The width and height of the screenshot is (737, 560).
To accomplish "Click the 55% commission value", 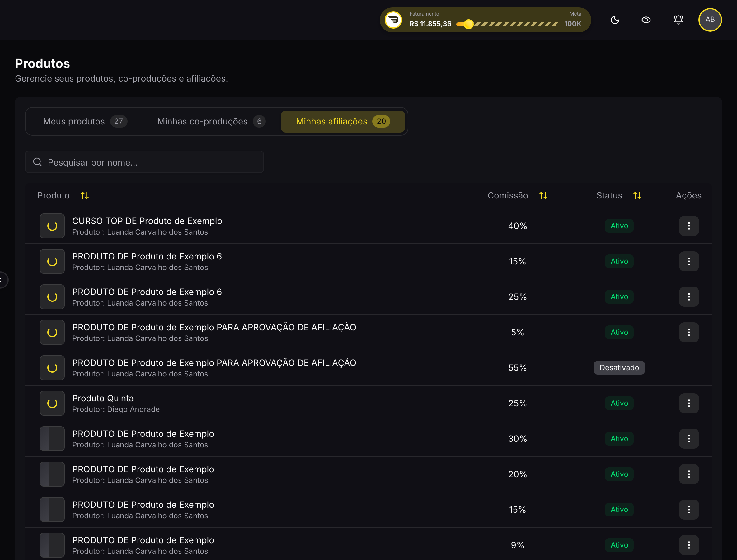I will [x=517, y=368].
